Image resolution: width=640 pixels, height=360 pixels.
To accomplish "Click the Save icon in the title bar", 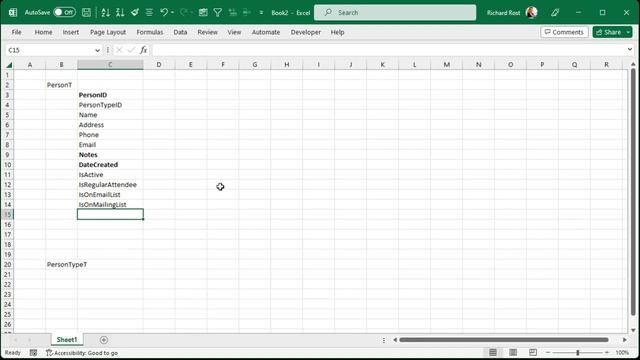I will click(86, 13).
